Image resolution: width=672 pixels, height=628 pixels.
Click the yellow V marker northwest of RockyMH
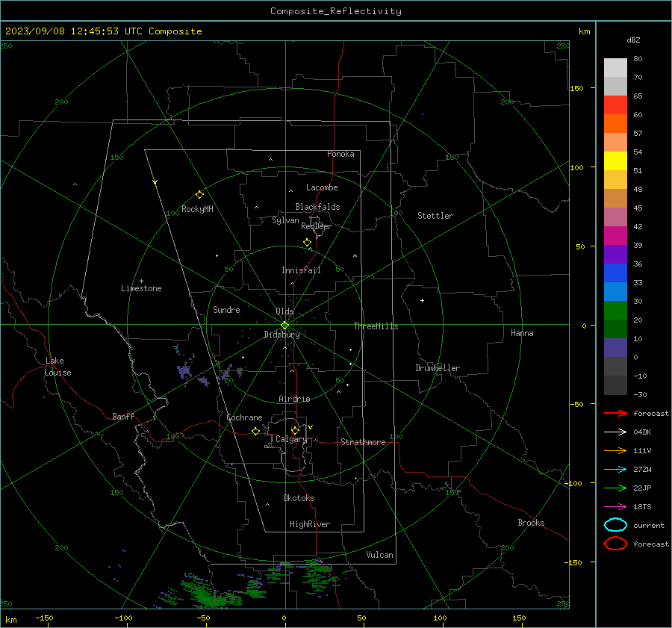(x=155, y=182)
